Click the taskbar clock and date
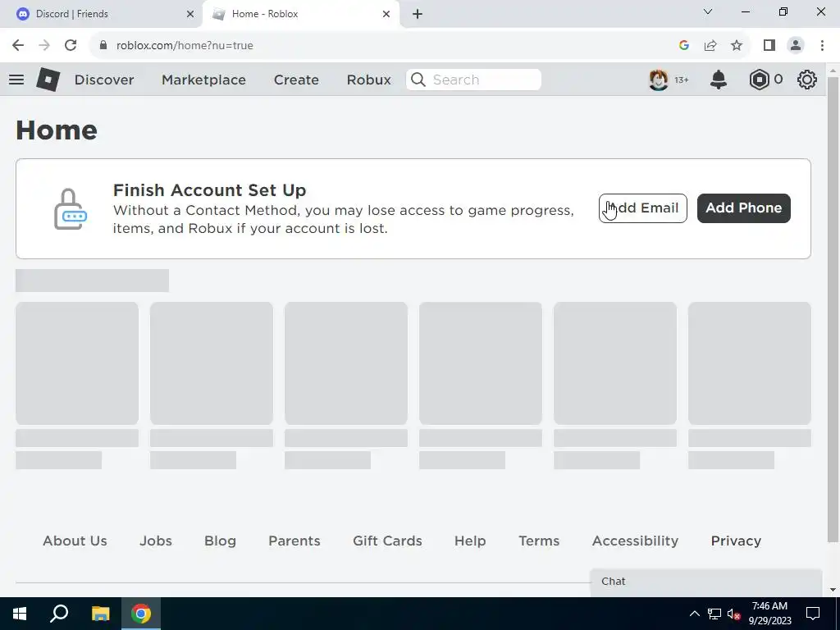Viewport: 840px width, 630px height. coord(769,614)
